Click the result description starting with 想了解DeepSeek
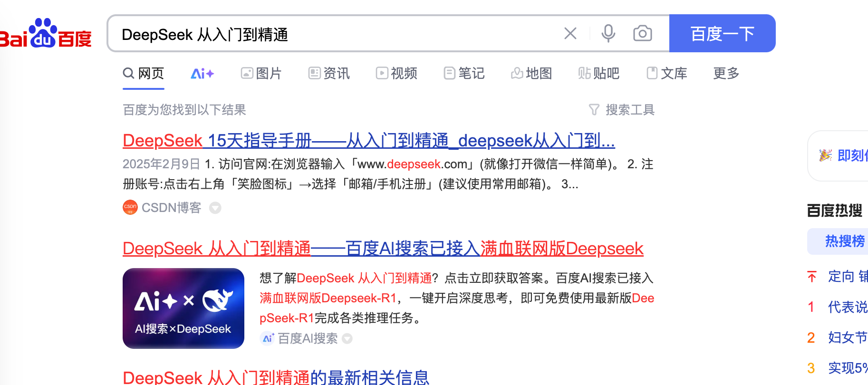 (457, 298)
